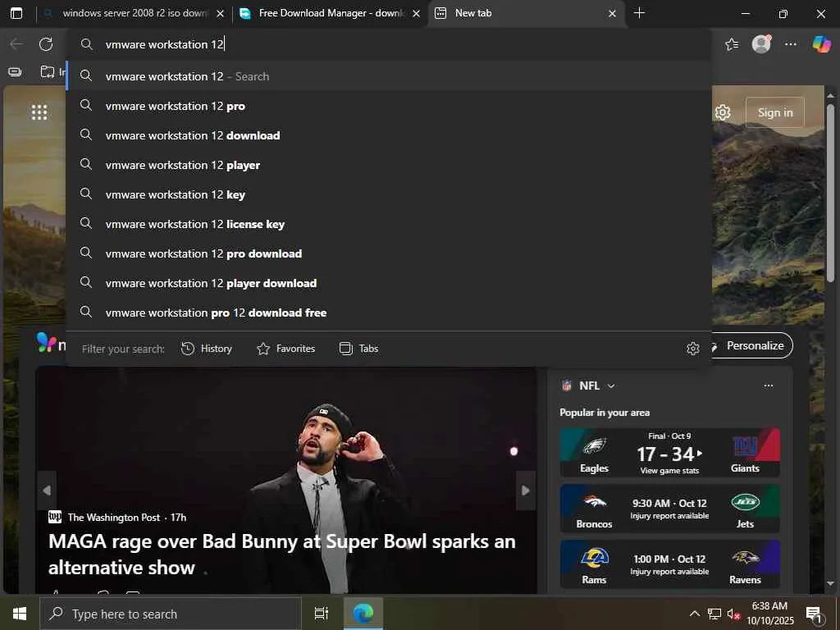Open the new tab plus button
This screenshot has width=840, height=630.
pyautogui.click(x=639, y=13)
